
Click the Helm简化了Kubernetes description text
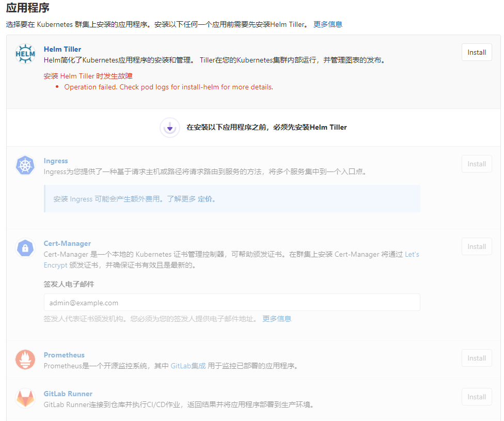(x=214, y=60)
